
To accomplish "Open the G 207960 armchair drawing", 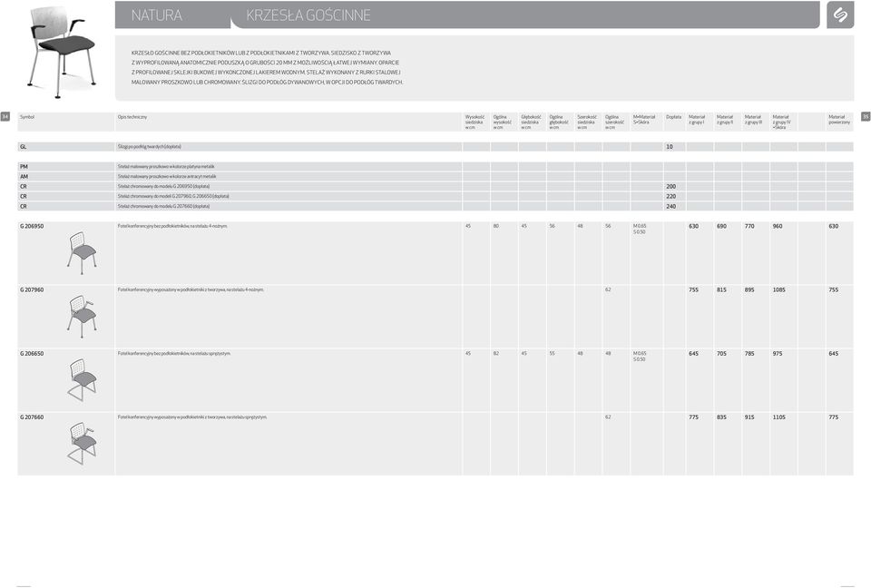I will [x=83, y=316].
